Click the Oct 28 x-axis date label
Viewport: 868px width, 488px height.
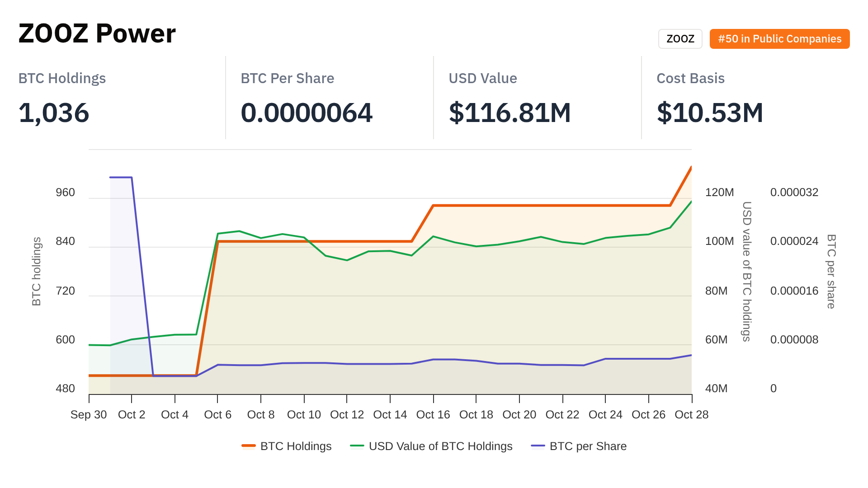691,414
